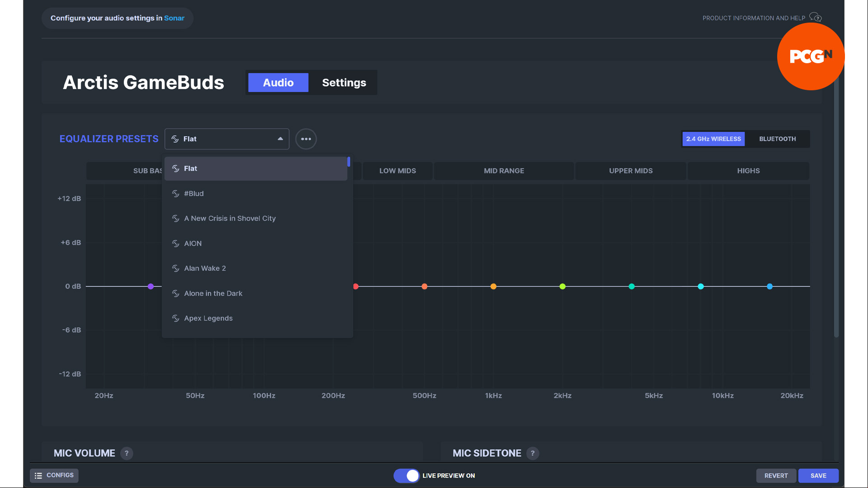Open the Configs panel button
This screenshot has width=868, height=488.
[x=54, y=475]
